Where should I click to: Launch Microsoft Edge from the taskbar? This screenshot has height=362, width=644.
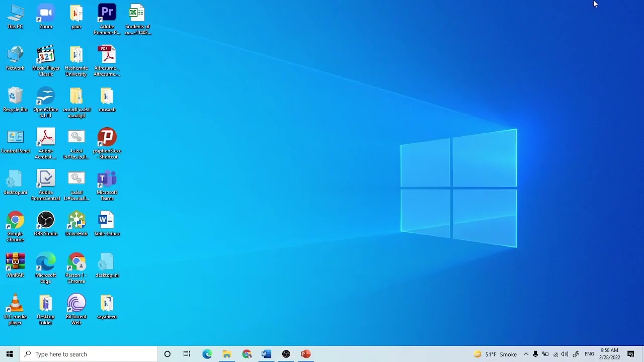coord(207,354)
